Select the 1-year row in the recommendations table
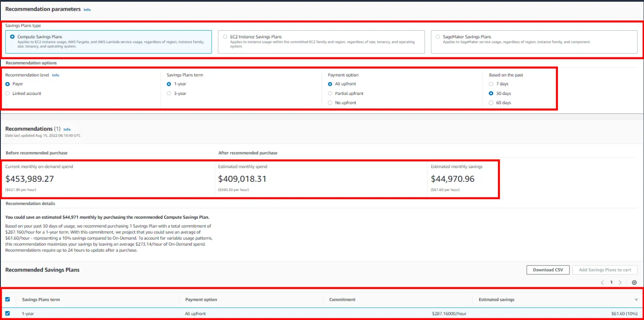The image size is (644, 320). [28, 314]
